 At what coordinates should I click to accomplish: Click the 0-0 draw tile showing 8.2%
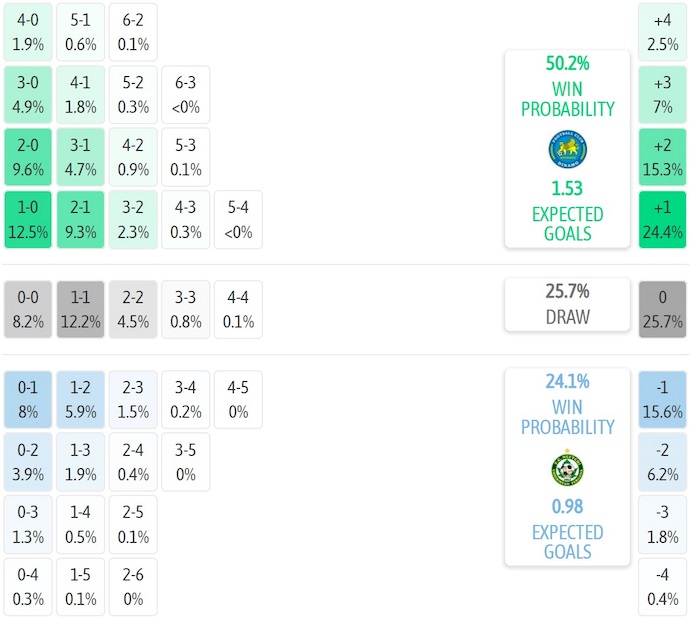(x=28, y=310)
